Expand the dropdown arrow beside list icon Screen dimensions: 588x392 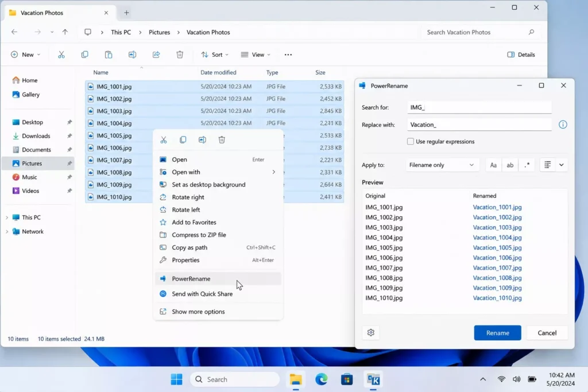[562, 165]
